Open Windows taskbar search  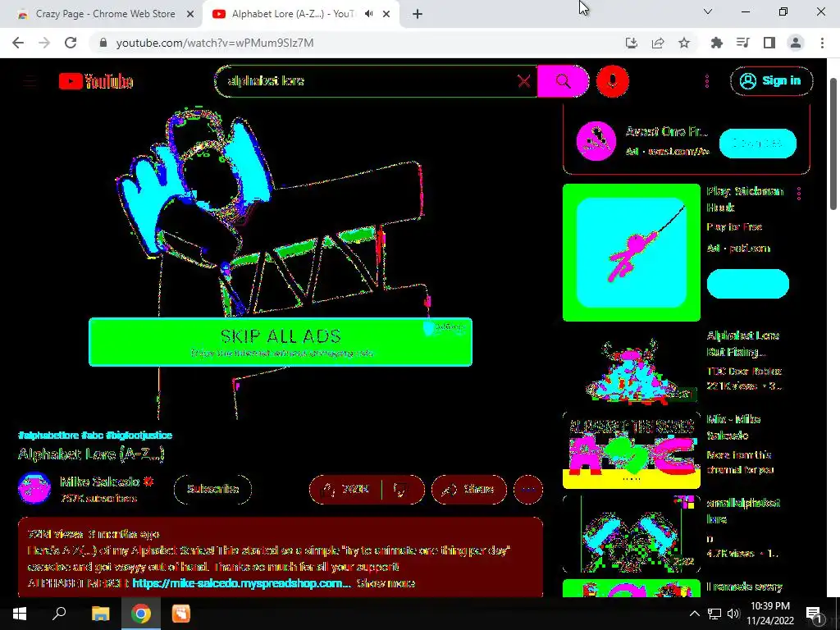(x=59, y=614)
